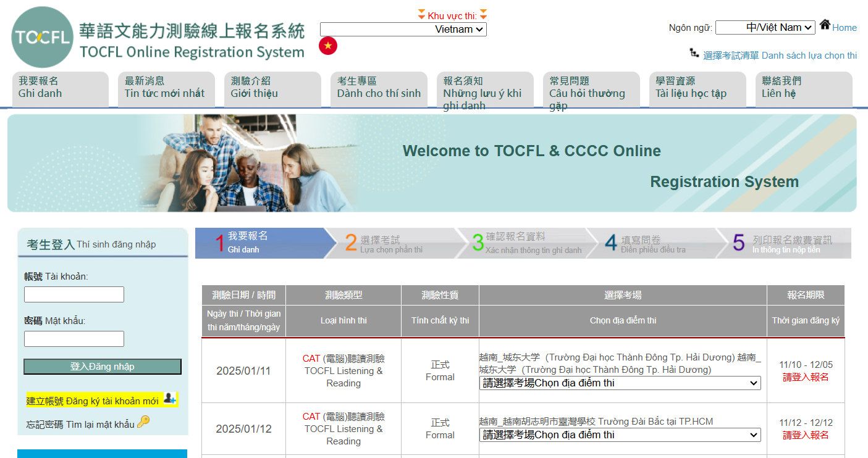Click the exam selection list tree icon
This screenshot has height=458, width=868.
[694, 54]
